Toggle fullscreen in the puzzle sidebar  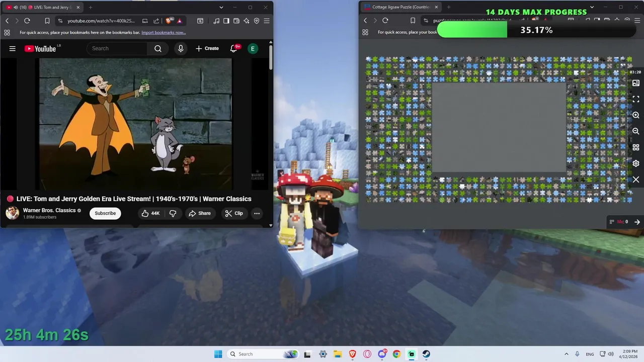pyautogui.click(x=636, y=99)
